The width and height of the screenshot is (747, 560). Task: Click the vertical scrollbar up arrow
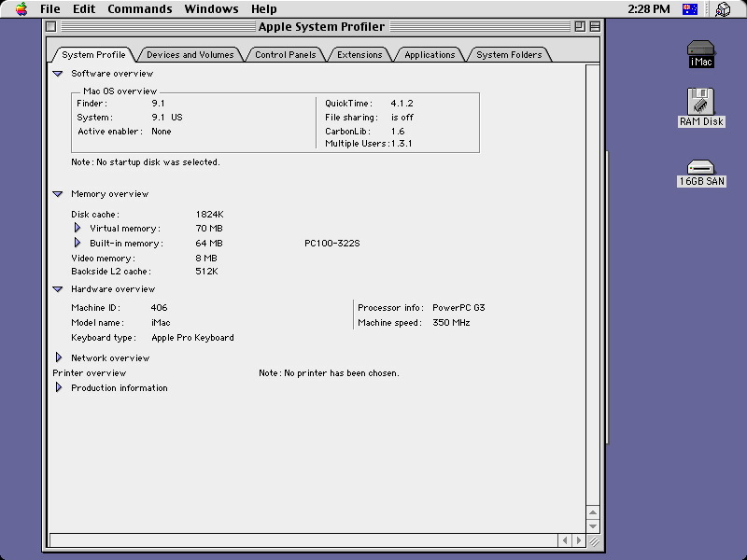[593, 512]
